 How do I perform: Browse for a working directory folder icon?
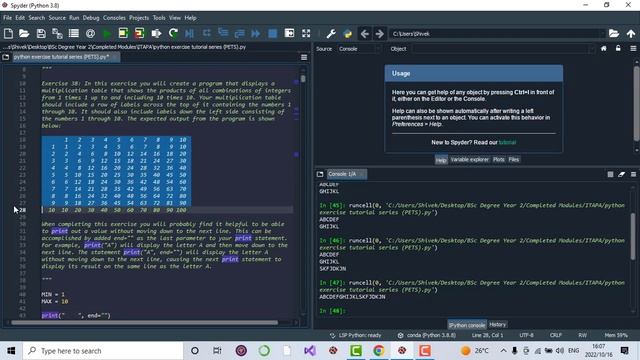click(614, 33)
